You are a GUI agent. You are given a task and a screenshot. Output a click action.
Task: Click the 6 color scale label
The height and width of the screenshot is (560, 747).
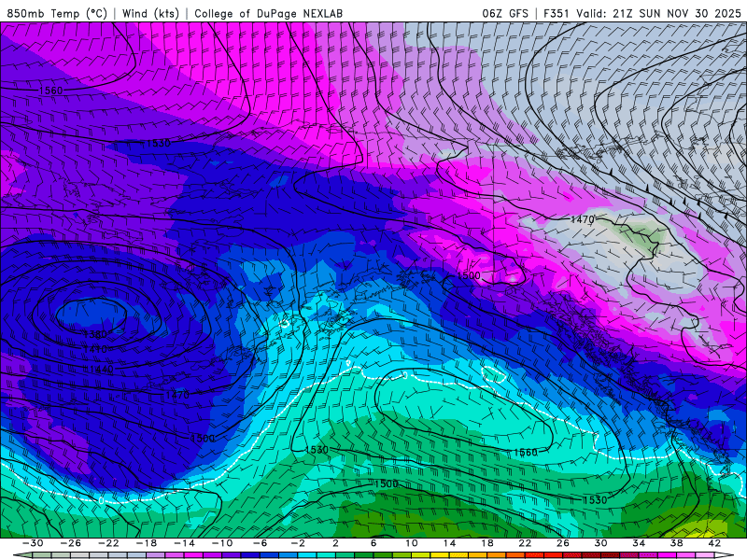[x=373, y=543]
